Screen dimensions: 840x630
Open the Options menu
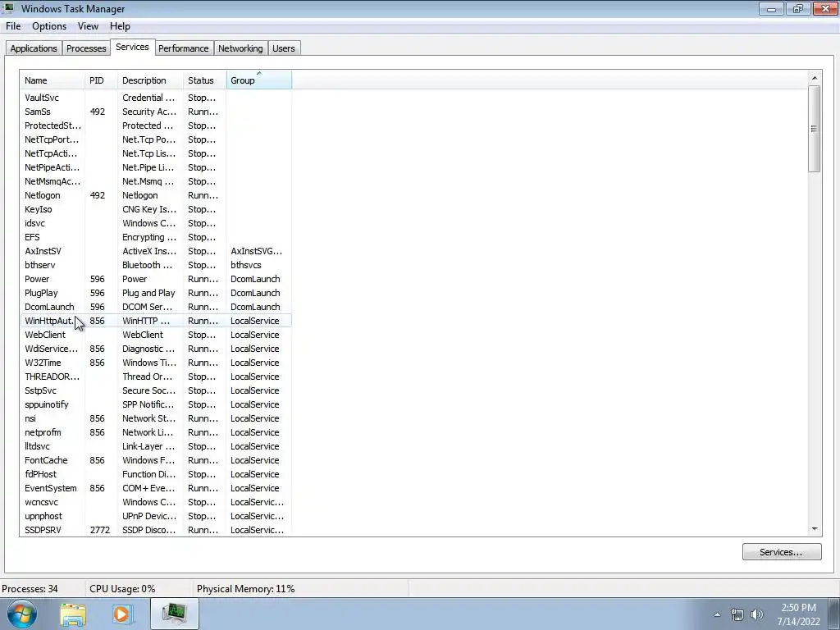click(x=49, y=26)
